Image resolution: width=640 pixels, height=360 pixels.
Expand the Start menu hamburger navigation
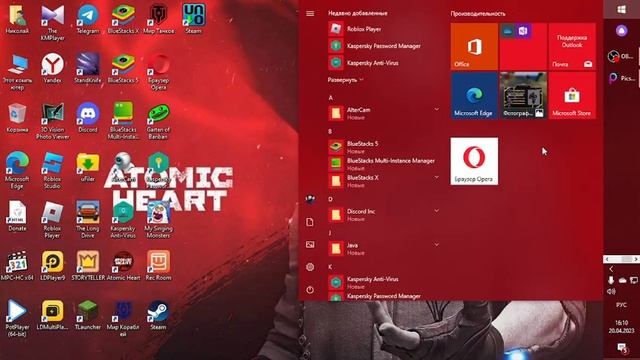point(310,13)
